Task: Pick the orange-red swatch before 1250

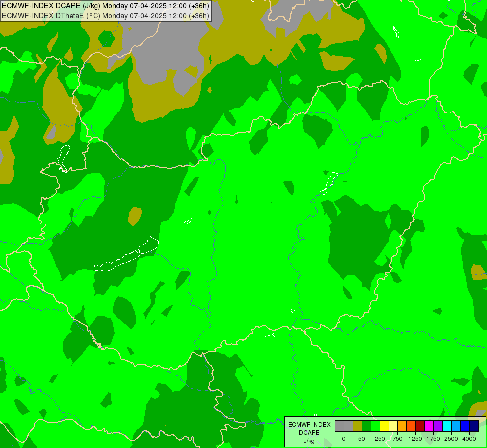Action: click(x=411, y=426)
